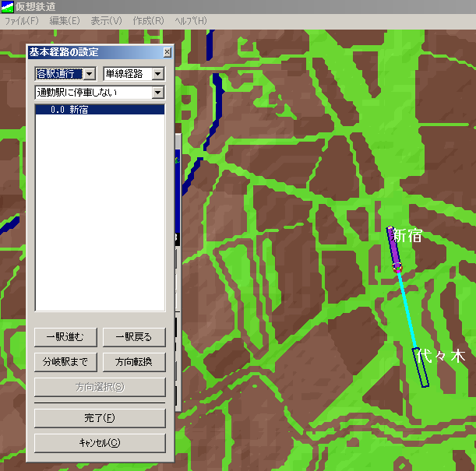Open the 作成(R) menu

[148, 20]
